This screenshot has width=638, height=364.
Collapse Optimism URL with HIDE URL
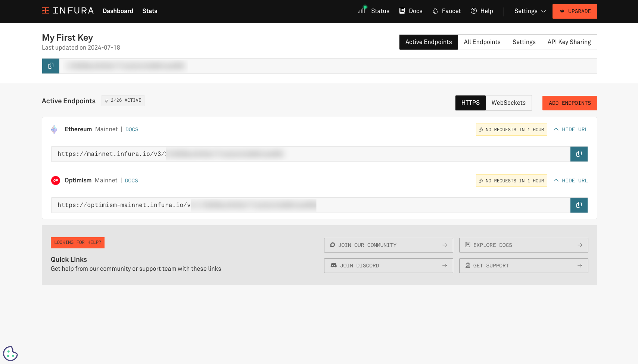tap(570, 181)
